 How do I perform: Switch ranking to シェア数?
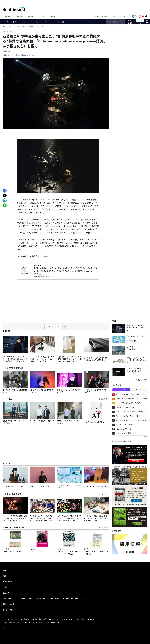tap(139, 389)
